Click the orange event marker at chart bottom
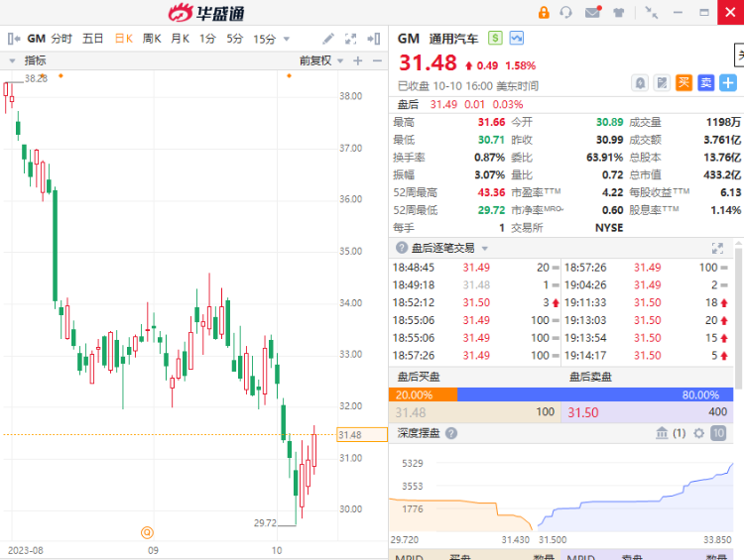The image size is (744, 560). pyautogui.click(x=147, y=532)
